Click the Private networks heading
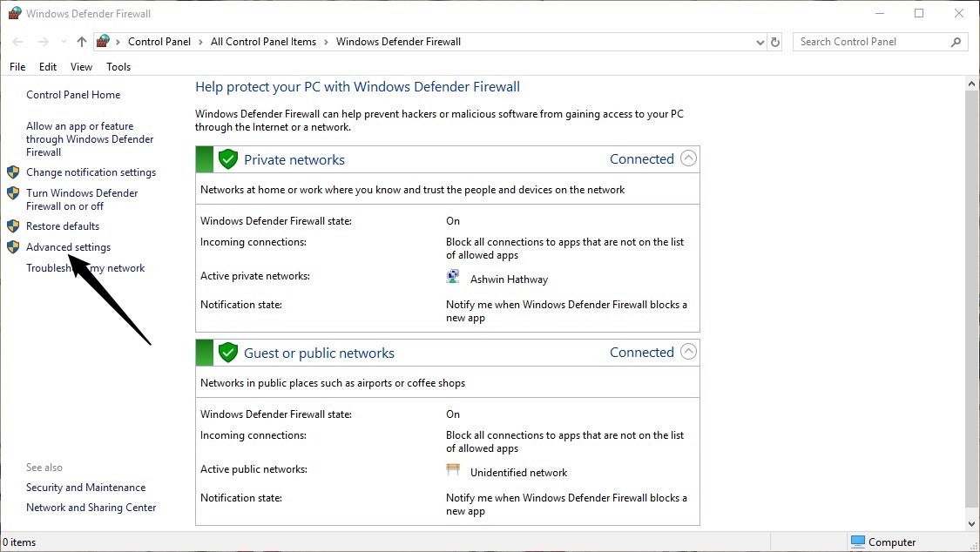This screenshot has height=552, width=980. click(x=294, y=160)
